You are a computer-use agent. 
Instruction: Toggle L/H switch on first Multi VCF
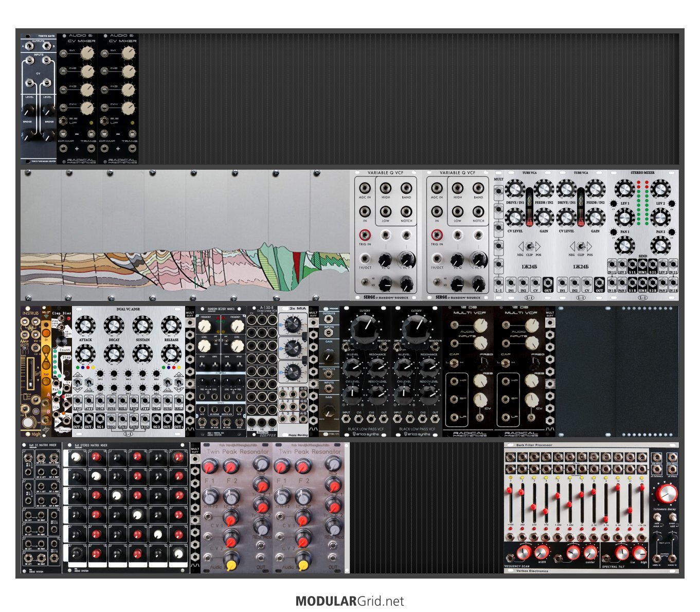click(455, 363)
